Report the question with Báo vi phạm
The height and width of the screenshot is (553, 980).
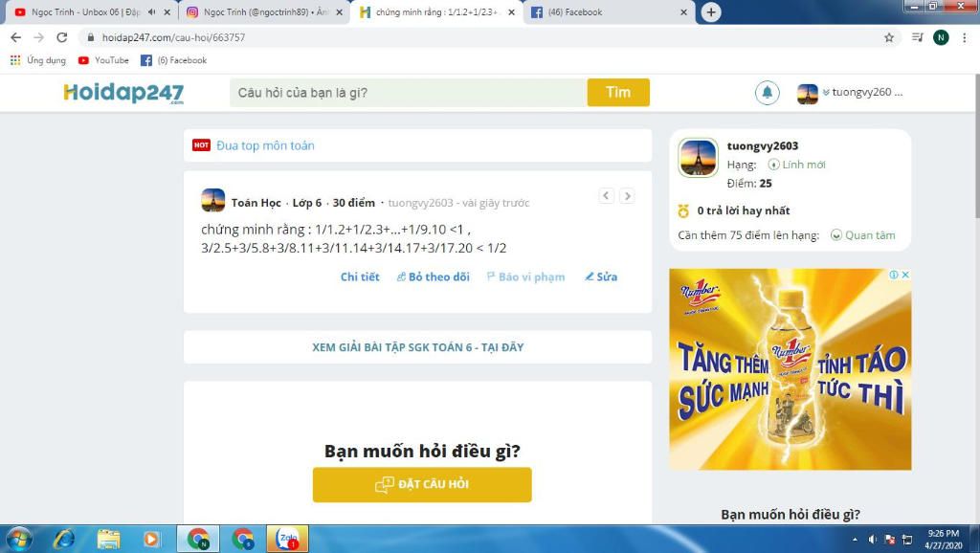(x=525, y=276)
